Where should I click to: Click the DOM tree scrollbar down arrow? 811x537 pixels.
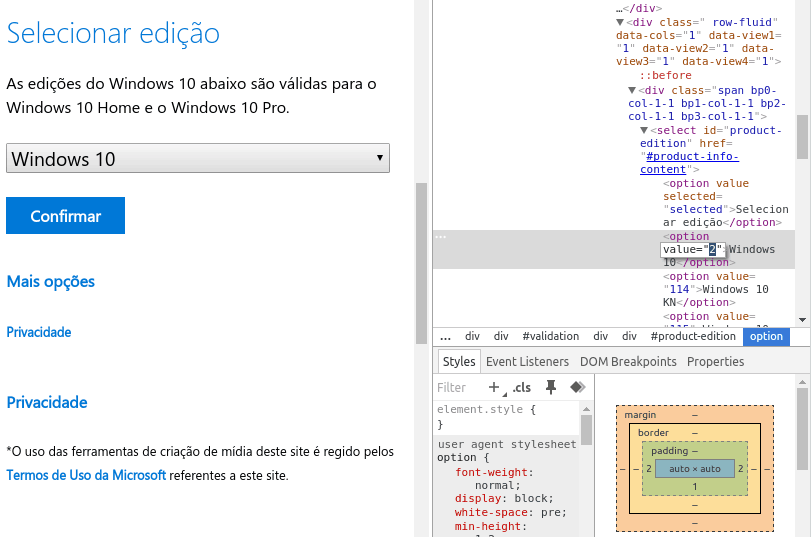point(802,320)
